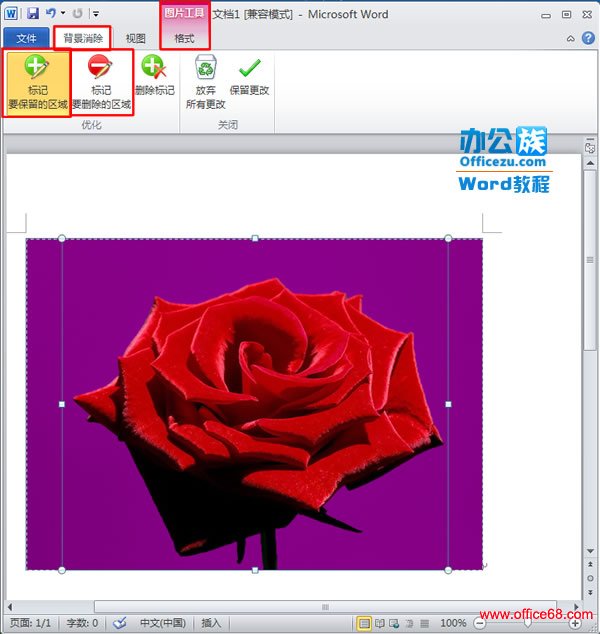This screenshot has width=600, height=634.
Task: Click the Select Browse Object round button
Action: point(590,578)
